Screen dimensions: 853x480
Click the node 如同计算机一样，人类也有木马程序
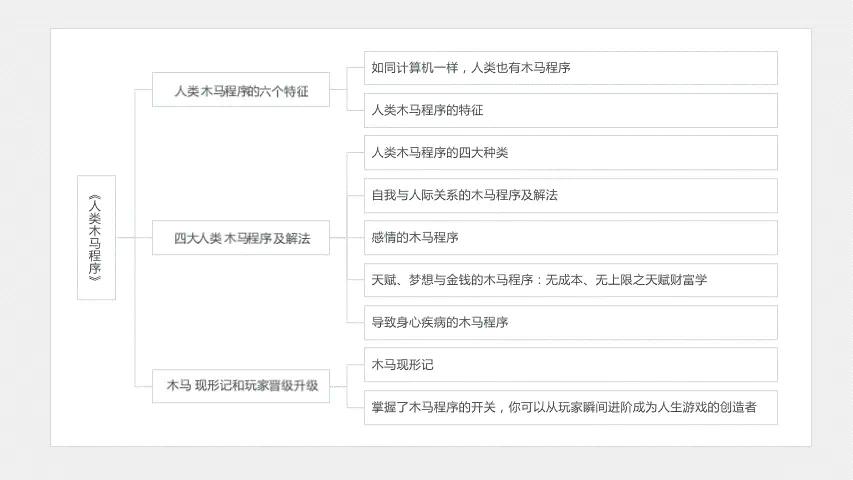[x=571, y=68]
